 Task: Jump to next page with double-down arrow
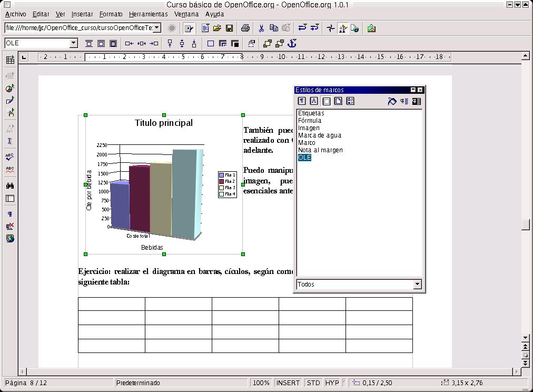pyautogui.click(x=526, y=364)
